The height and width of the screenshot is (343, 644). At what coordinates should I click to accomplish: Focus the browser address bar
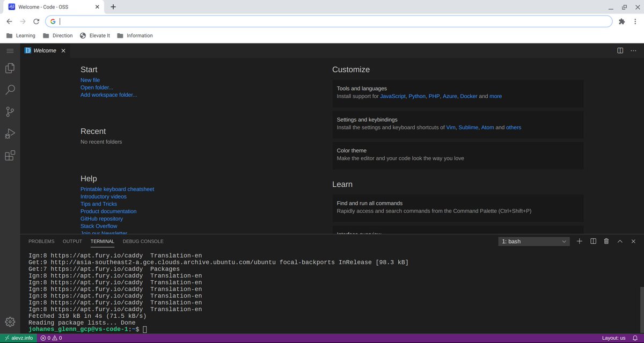tap(328, 21)
